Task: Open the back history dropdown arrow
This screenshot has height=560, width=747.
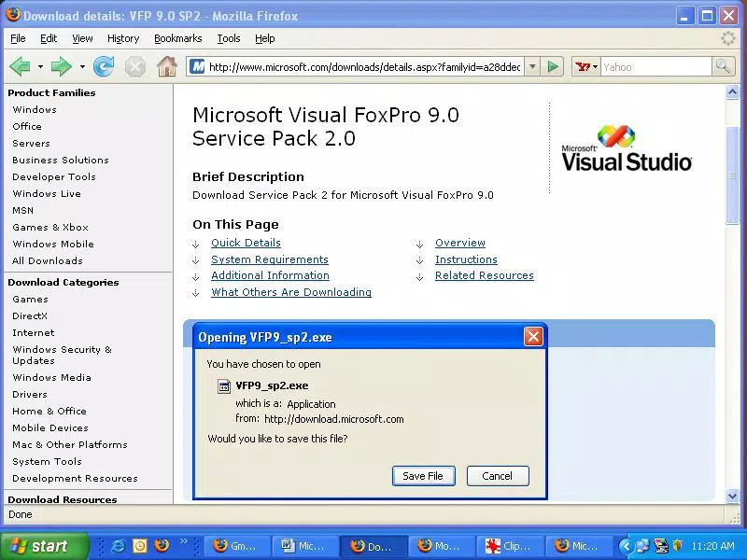Action: click(40, 66)
